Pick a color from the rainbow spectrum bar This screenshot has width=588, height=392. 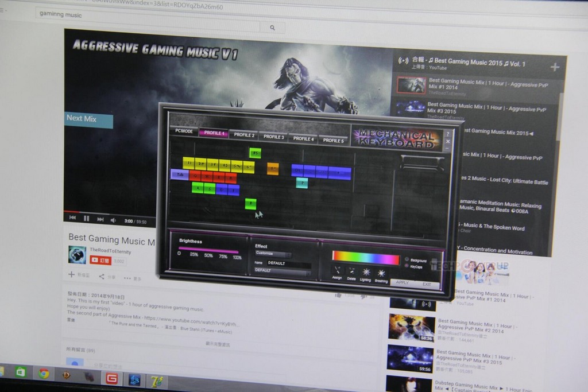[x=366, y=258]
